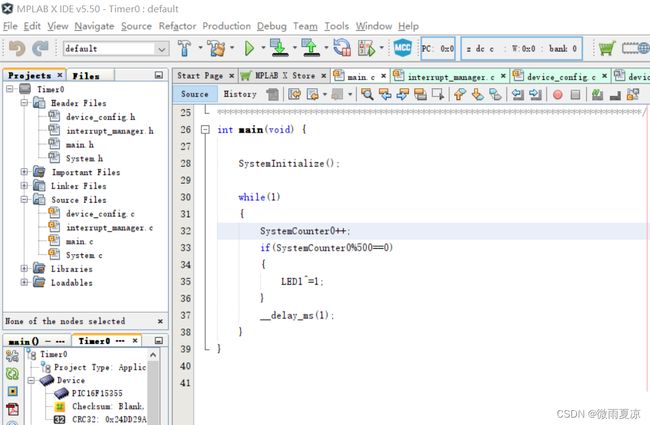Click the SystemInitialize() code line
Screen dimensions: 650x425
point(289,163)
